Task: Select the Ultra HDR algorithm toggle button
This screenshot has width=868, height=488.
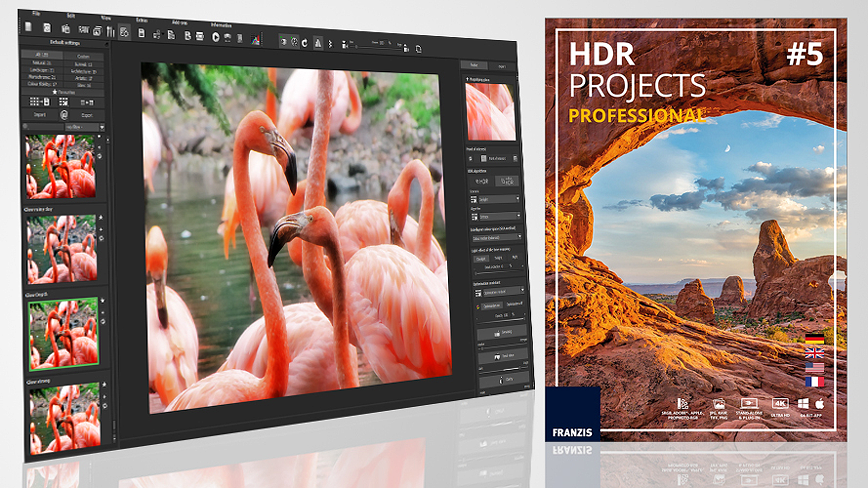Action: [507, 181]
